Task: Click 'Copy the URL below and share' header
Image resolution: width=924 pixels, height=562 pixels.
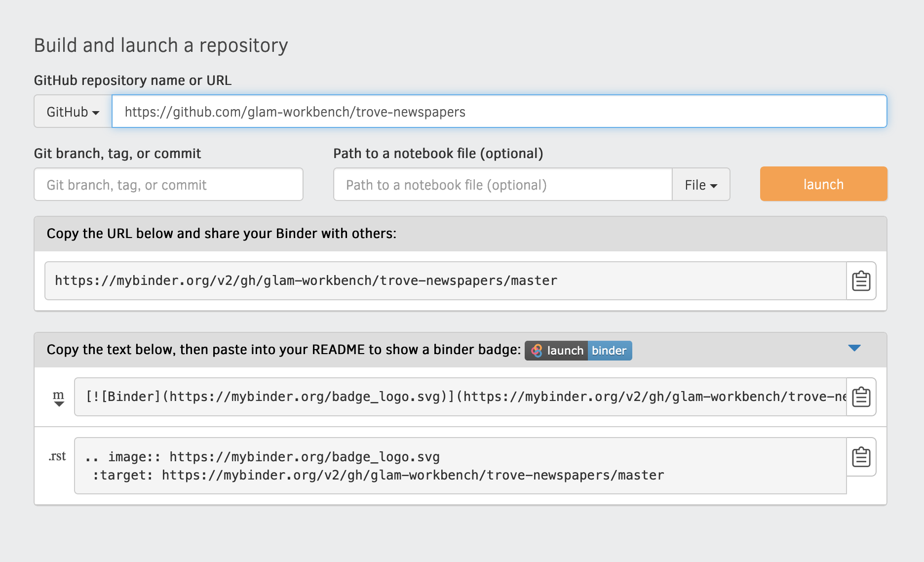Action: point(222,234)
